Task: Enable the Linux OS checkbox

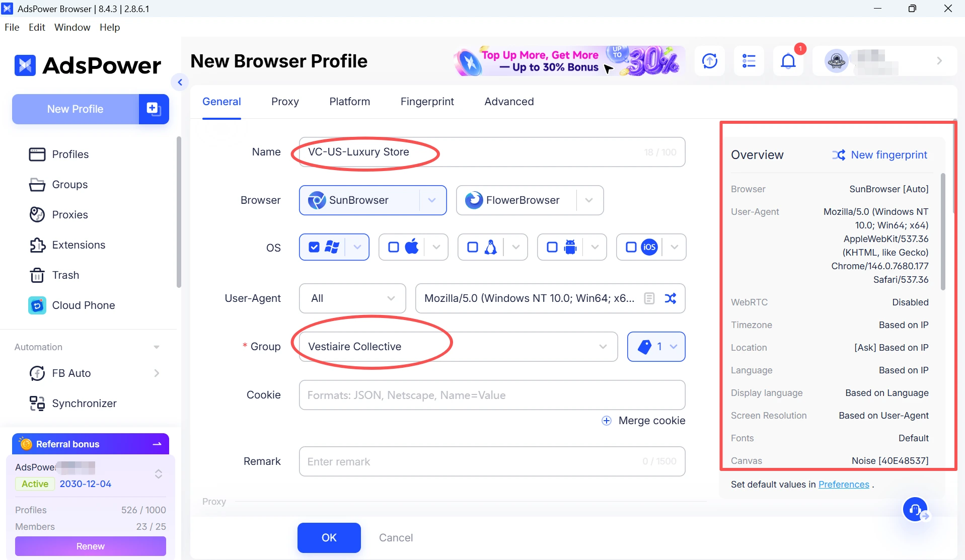Action: tap(473, 247)
